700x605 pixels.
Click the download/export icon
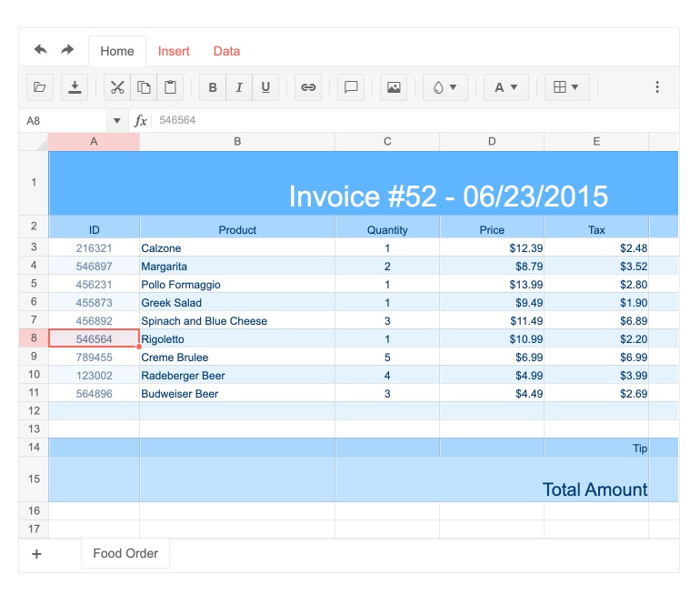click(x=75, y=87)
